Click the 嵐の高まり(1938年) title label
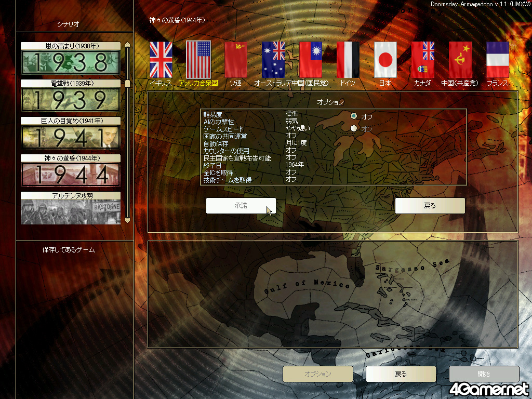Image resolution: width=532 pixels, height=399 pixels. pos(71,46)
